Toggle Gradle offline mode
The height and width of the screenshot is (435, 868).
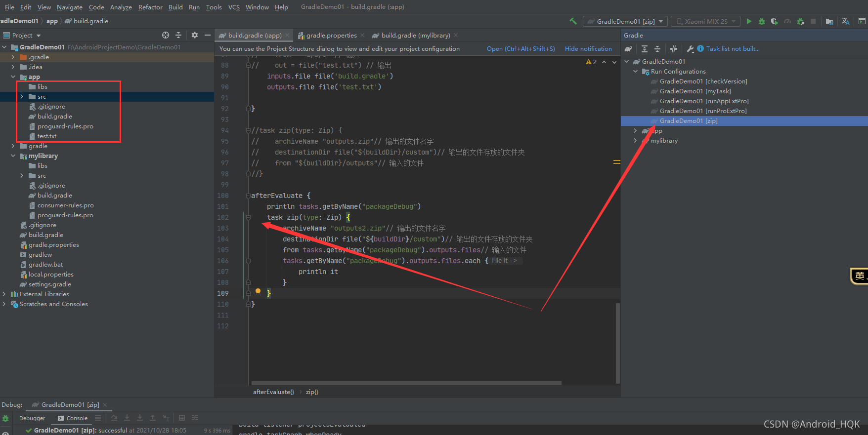tap(674, 49)
